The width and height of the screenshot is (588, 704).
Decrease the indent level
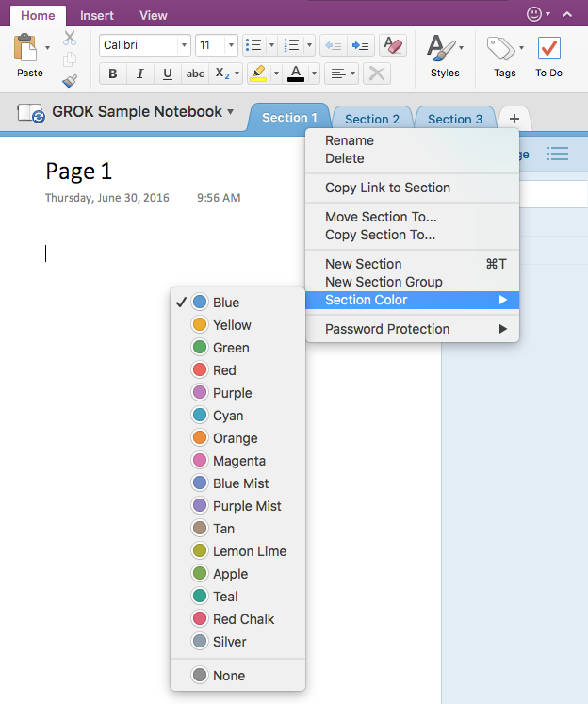coord(333,45)
